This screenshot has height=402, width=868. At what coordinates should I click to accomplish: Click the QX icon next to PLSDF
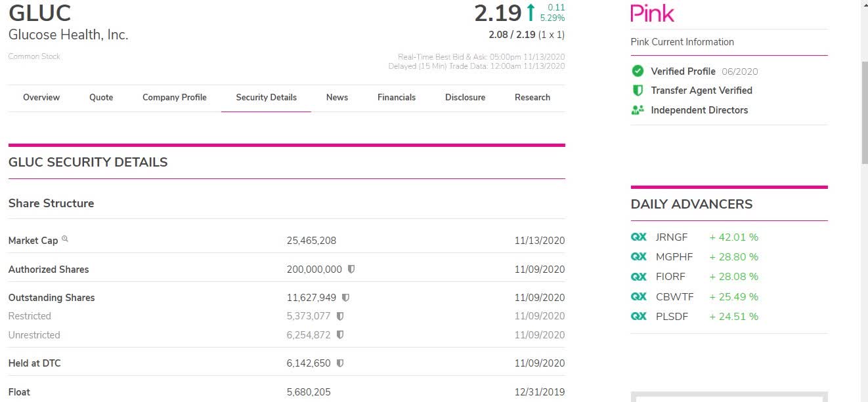pyautogui.click(x=638, y=316)
